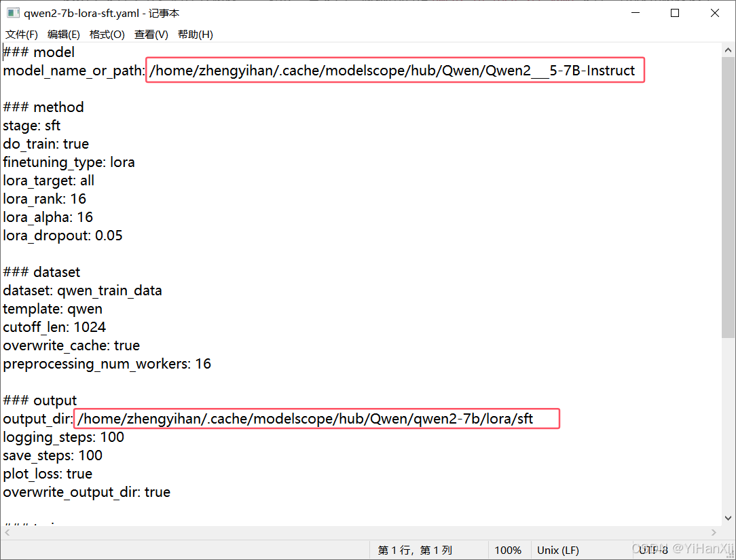The height and width of the screenshot is (560, 736).
Task: Click the 100% zoom status entry
Action: point(508,550)
